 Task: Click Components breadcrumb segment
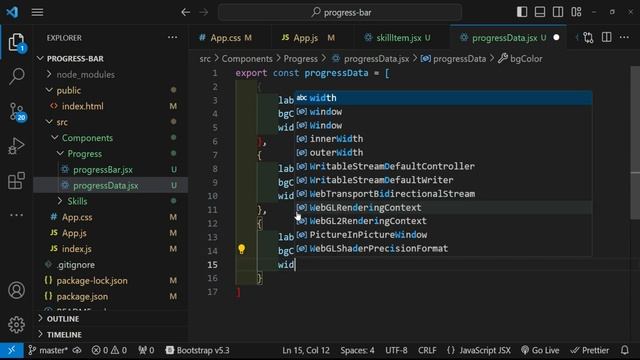click(x=247, y=59)
